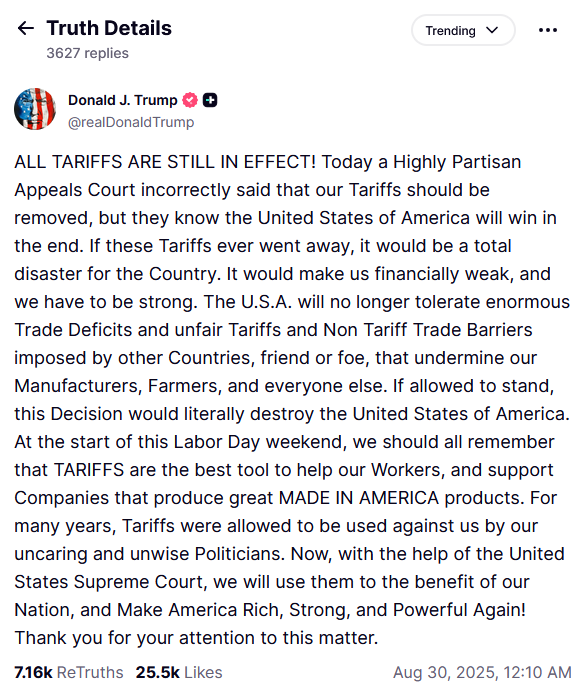View the 25.5k Likes list
Screen dimensions: 586x697
179,673
